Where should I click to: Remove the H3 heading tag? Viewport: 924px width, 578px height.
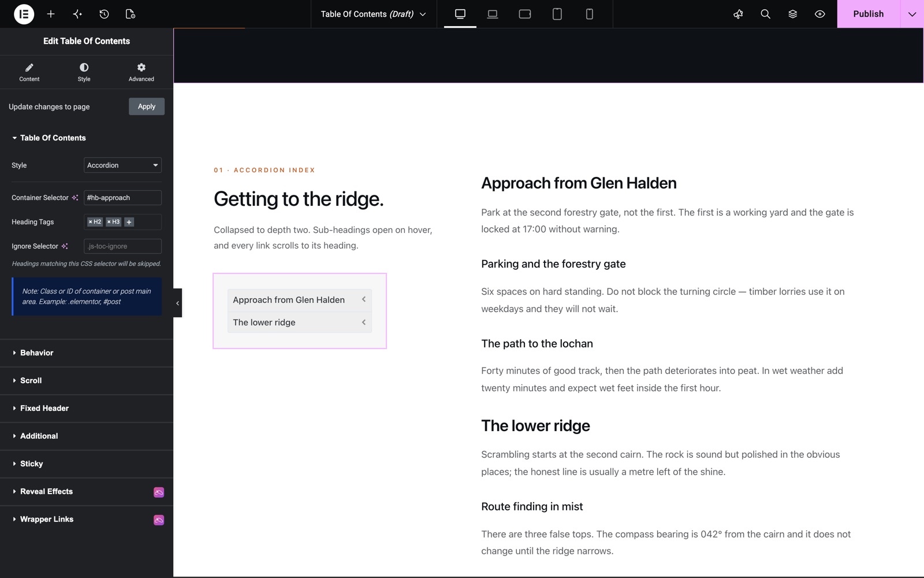click(109, 222)
